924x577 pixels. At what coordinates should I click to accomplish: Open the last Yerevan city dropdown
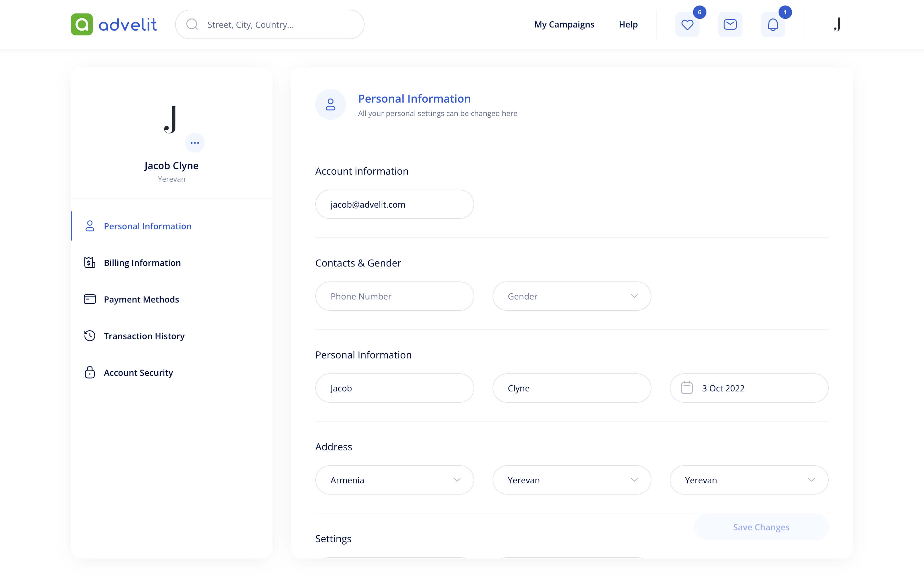(748, 480)
